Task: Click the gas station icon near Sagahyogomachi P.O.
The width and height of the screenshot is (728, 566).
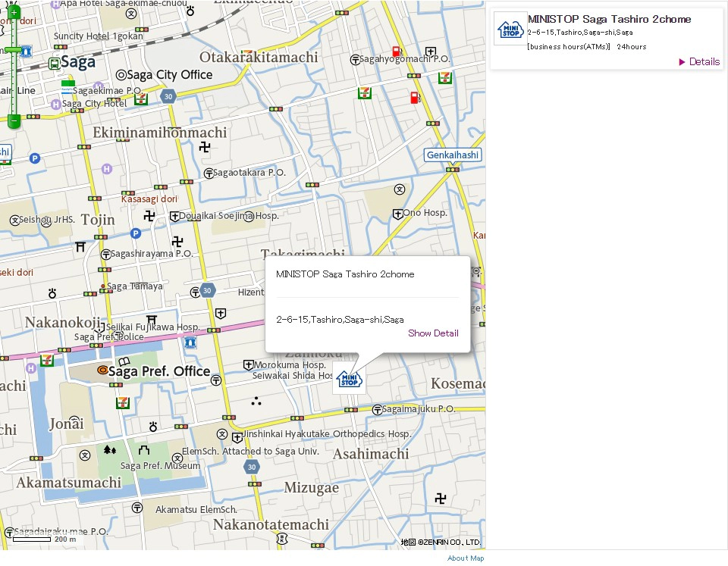Action: point(397,51)
